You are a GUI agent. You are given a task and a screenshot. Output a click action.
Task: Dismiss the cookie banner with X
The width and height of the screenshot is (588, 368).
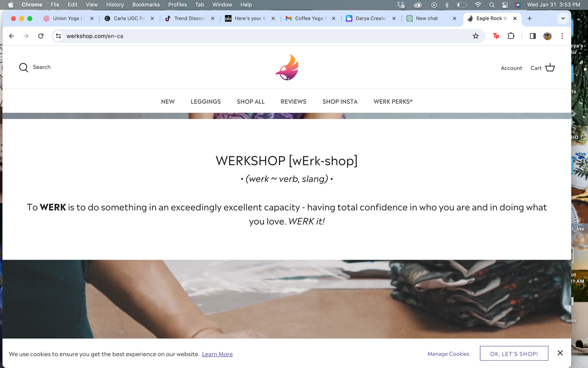(x=560, y=353)
